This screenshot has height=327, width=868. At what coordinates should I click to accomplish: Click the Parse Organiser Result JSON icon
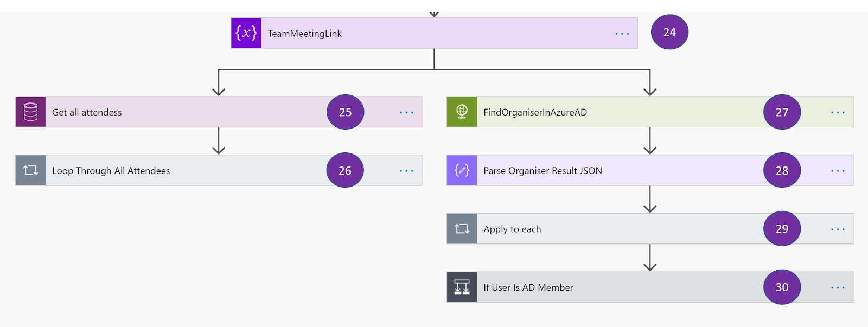[x=462, y=171]
